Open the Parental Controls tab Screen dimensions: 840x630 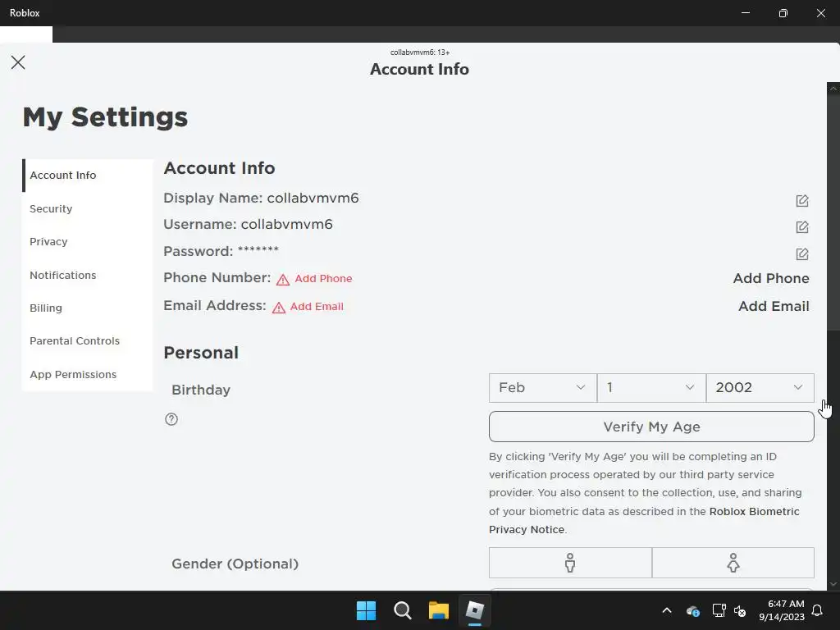(87, 340)
